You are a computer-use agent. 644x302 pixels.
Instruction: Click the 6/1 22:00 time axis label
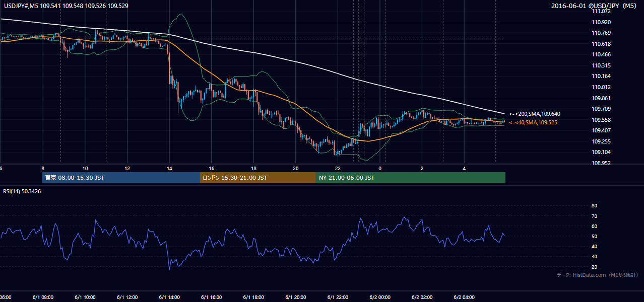coord(338,297)
